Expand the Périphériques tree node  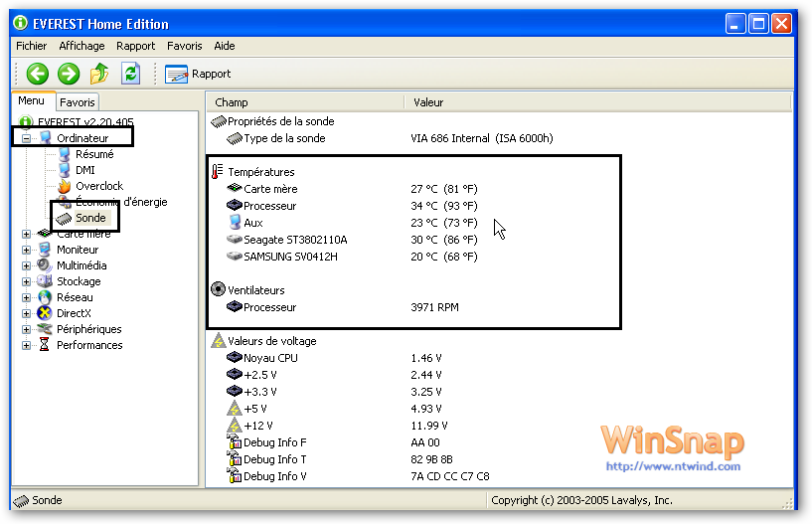tap(26, 330)
